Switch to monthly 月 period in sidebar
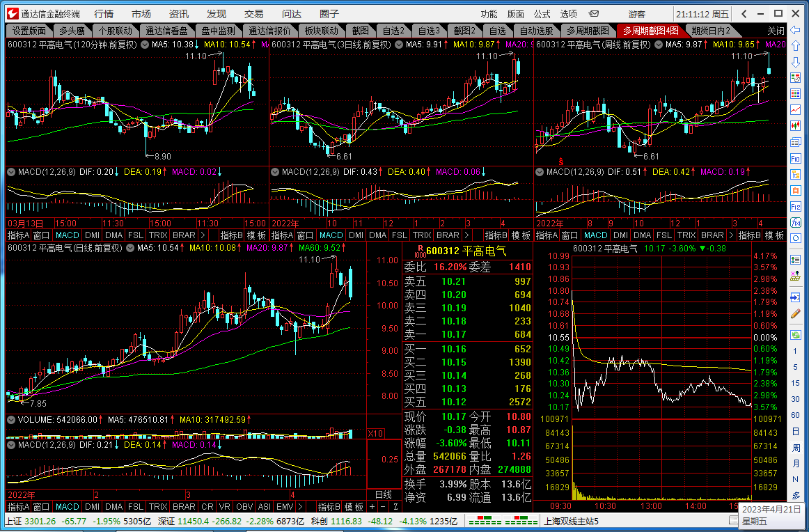 [795, 463]
